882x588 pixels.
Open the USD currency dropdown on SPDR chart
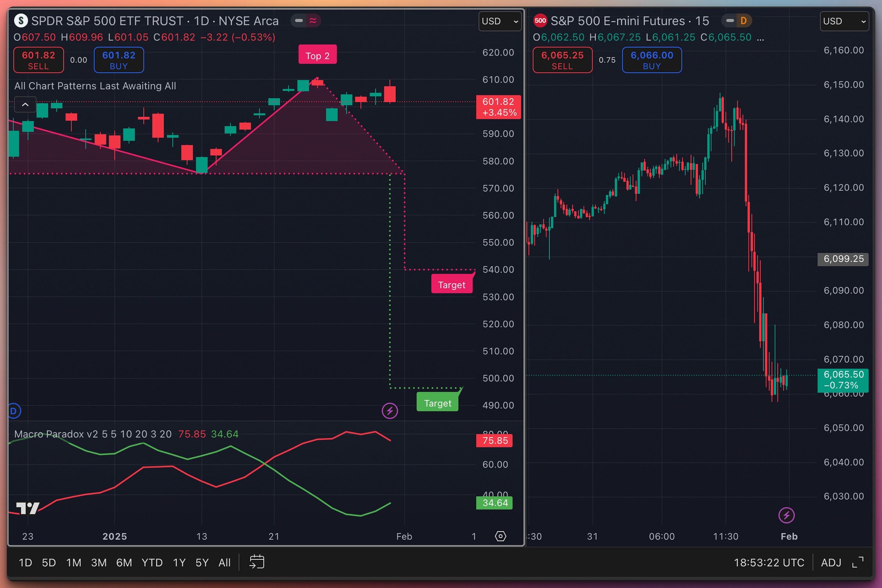click(x=500, y=21)
